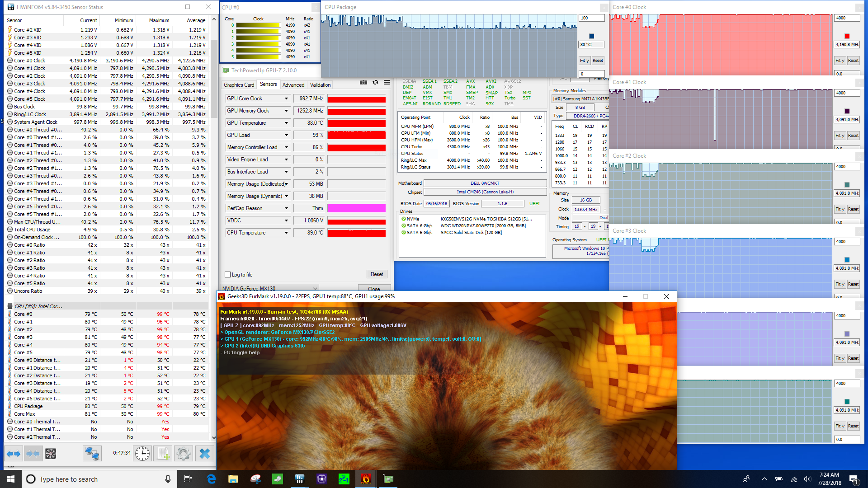
Task: Open HWiNFO sensor settings gear icon
Action: pos(184,453)
